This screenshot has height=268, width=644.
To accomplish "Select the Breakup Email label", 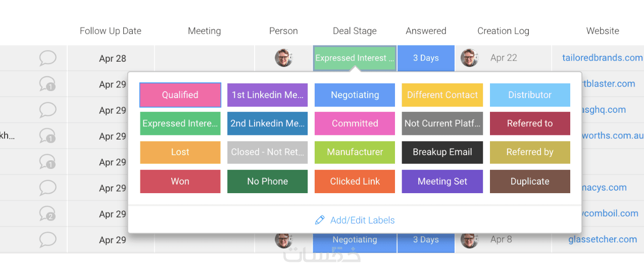I will (442, 152).
